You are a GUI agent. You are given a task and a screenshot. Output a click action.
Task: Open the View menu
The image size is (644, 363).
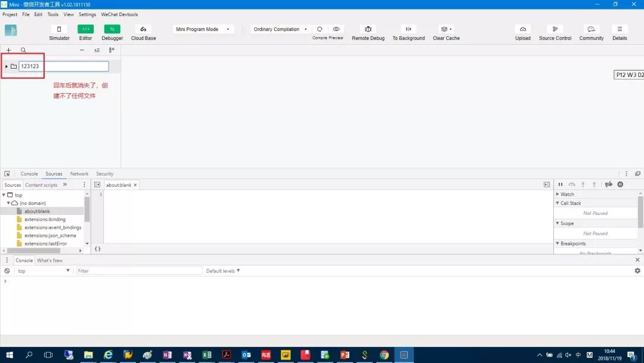point(69,14)
